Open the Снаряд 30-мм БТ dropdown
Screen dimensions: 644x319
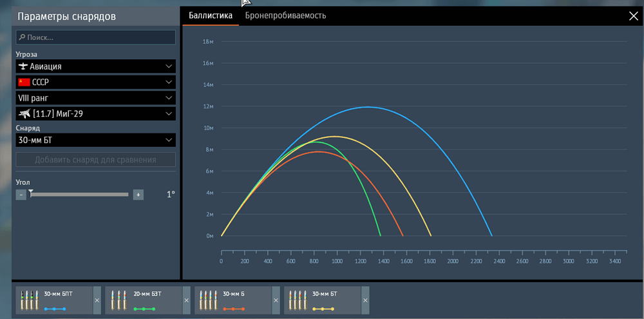click(95, 140)
